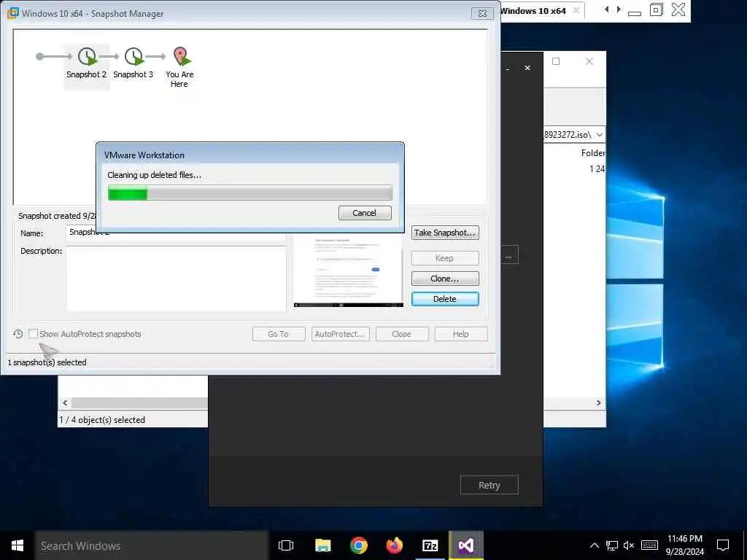The image size is (747, 560).
Task: Click the ellipsis browse button in dark window
Action: (509, 256)
